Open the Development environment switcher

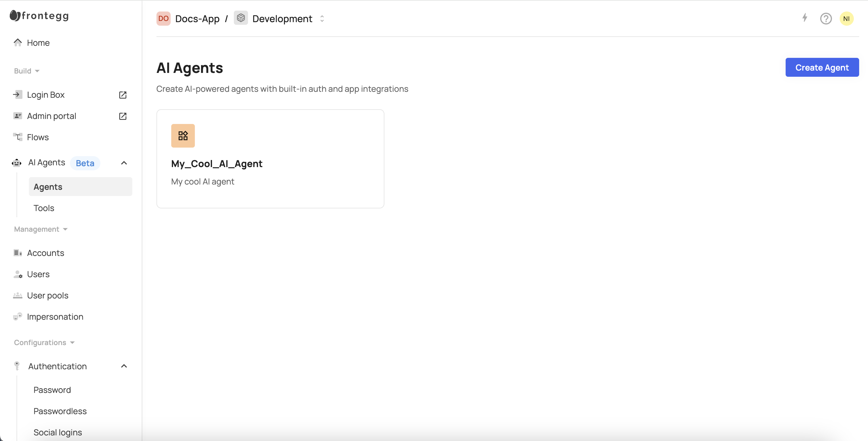pyautogui.click(x=322, y=19)
